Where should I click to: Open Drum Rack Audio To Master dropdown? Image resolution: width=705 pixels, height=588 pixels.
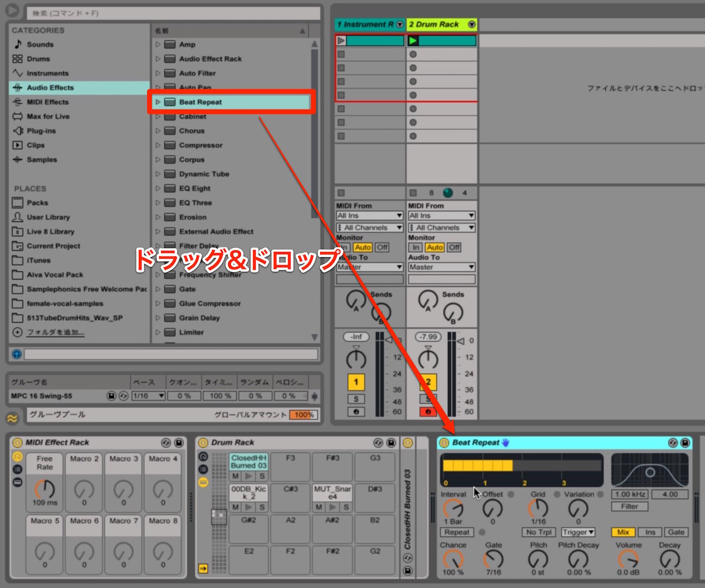point(442,267)
